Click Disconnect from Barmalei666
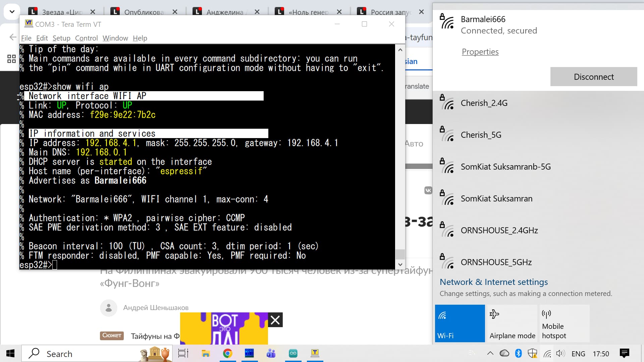 pyautogui.click(x=593, y=77)
